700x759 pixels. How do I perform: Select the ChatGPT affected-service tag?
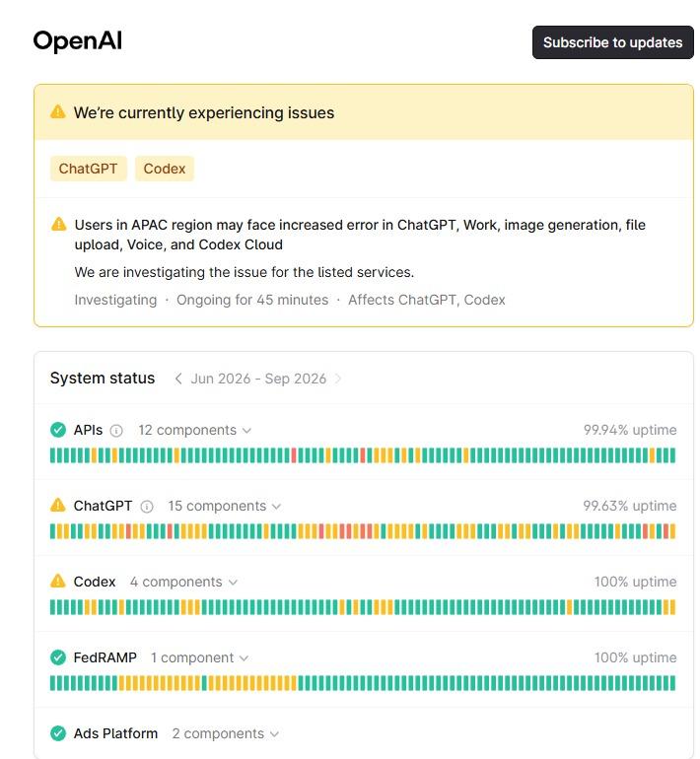pos(88,169)
